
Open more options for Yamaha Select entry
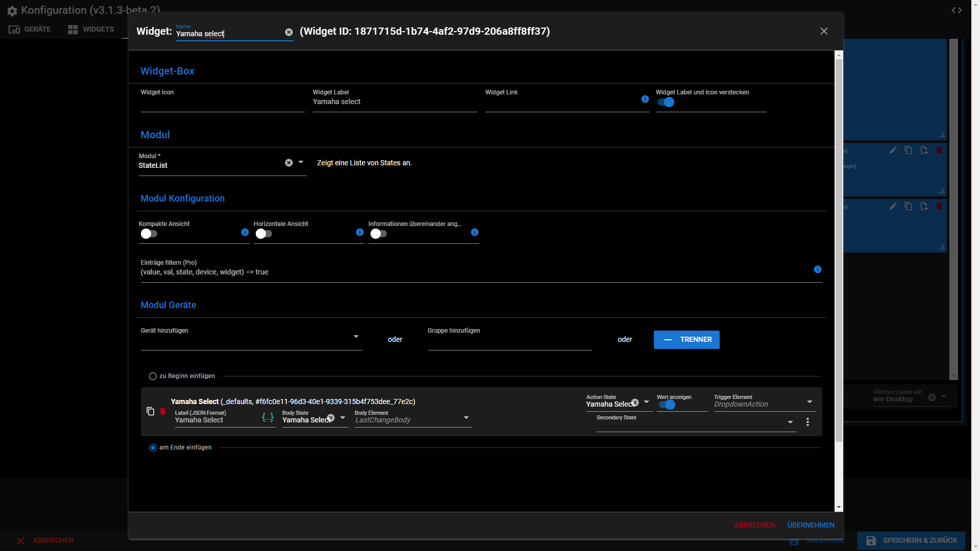tap(807, 422)
